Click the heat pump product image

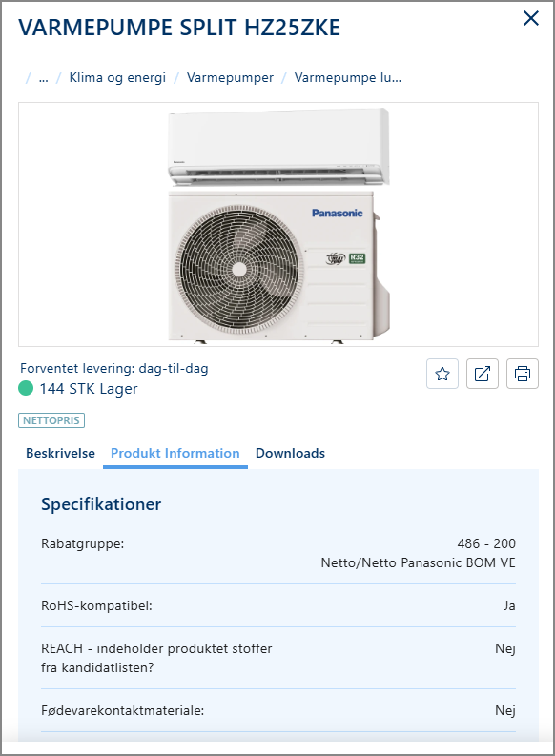tap(278, 224)
